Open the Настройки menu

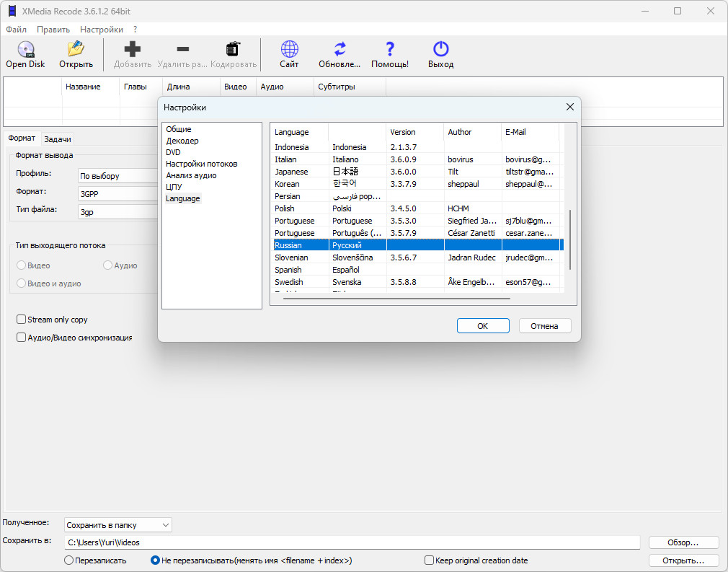[x=101, y=30]
